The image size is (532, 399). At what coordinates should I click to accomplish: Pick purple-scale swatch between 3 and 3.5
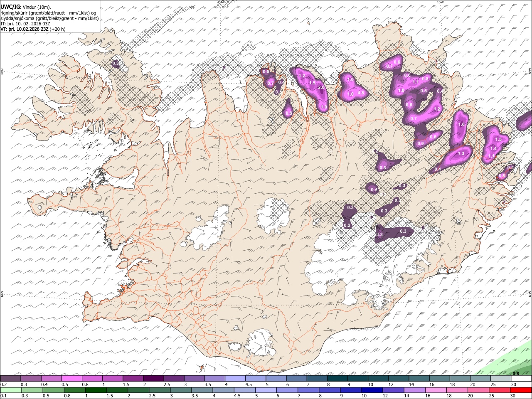[194, 379]
